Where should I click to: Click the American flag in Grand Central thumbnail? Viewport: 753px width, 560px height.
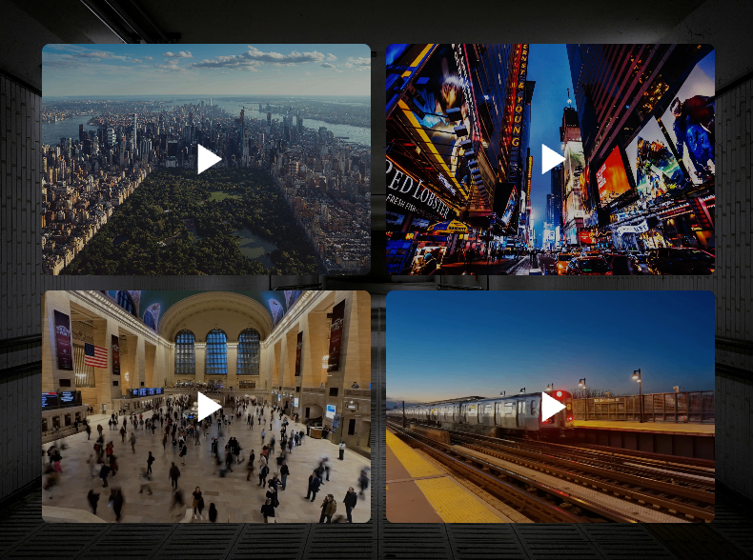click(95, 355)
